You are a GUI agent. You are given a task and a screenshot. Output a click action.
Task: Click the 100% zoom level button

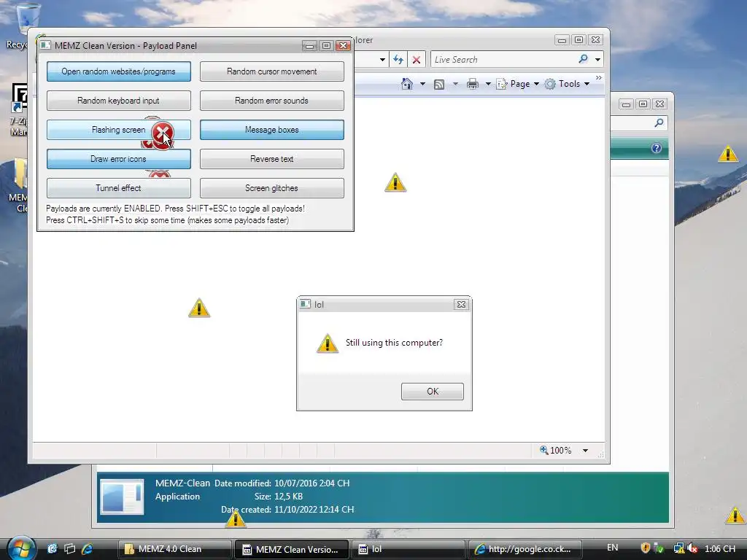click(555, 450)
